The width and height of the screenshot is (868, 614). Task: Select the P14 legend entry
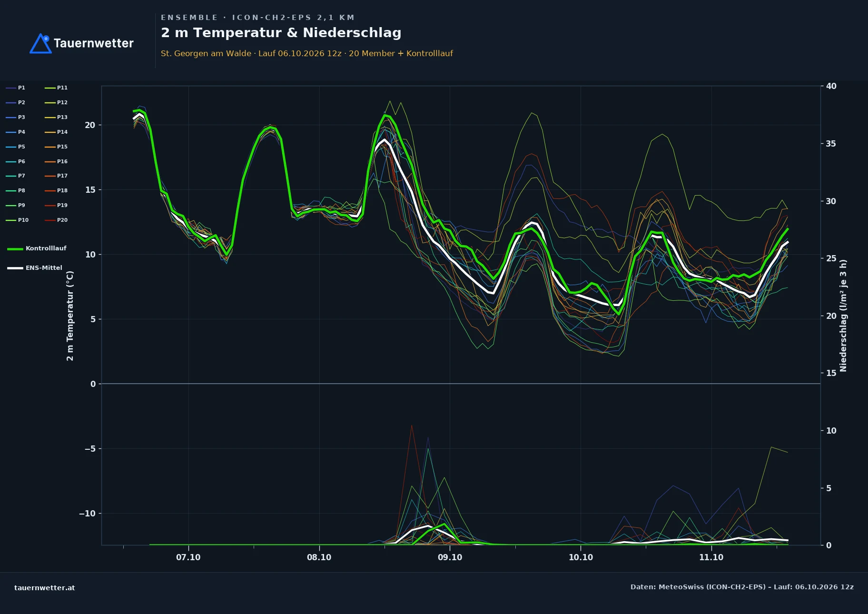tap(56, 132)
